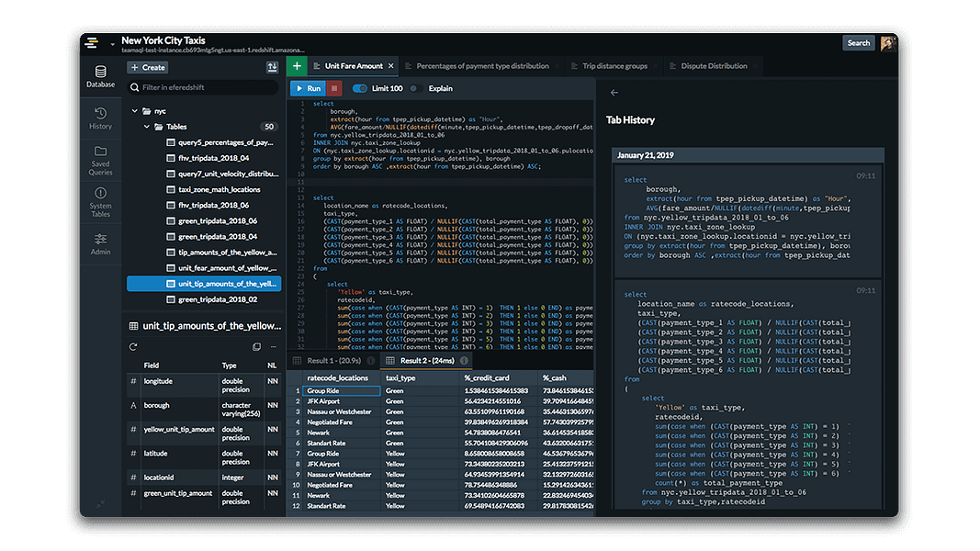Image resolution: width=980 pixels, height=551 pixels.
Task: Toggle the Limit 100 switch
Action: pos(359,89)
